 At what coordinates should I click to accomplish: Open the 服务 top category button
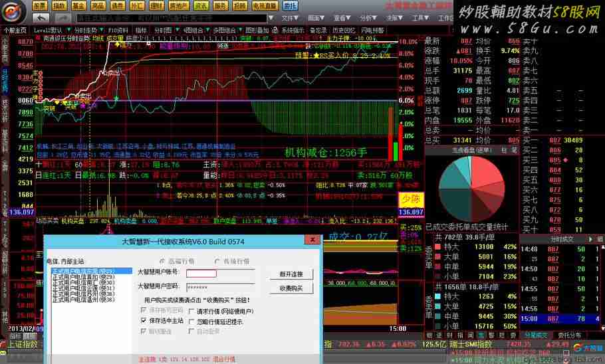(220, 5)
